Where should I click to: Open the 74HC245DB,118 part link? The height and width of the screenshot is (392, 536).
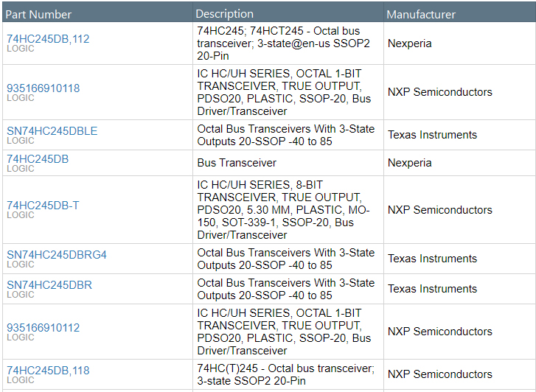coord(48,371)
